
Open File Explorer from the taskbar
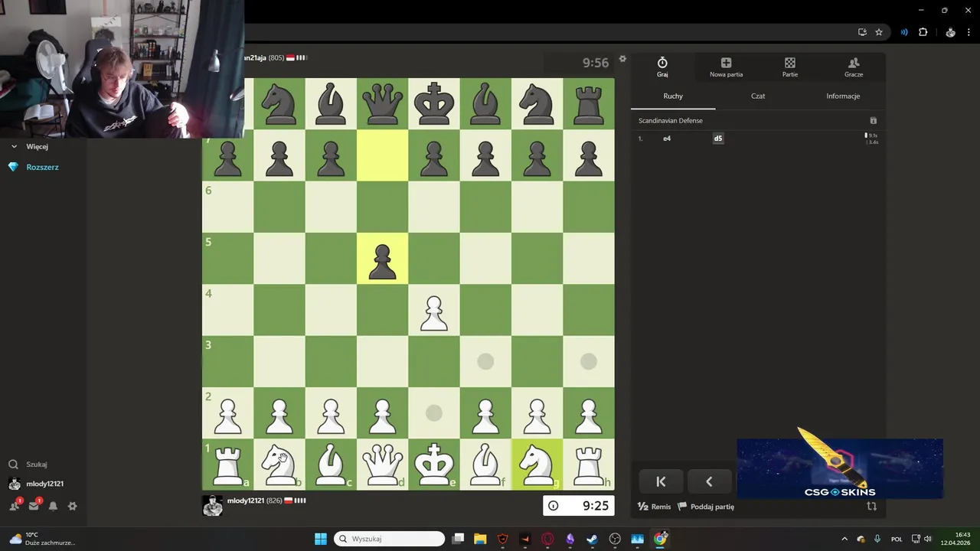click(480, 539)
